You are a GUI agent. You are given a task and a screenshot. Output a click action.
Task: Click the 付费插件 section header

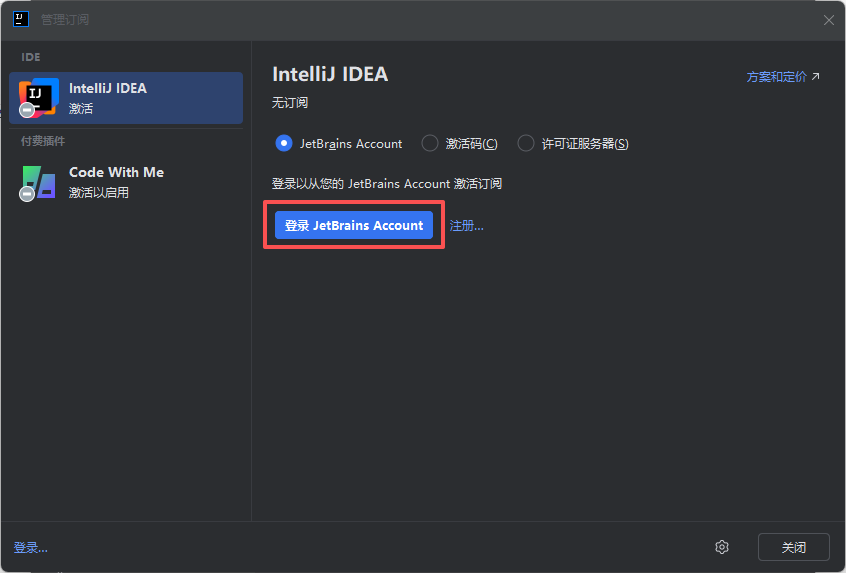pos(43,141)
